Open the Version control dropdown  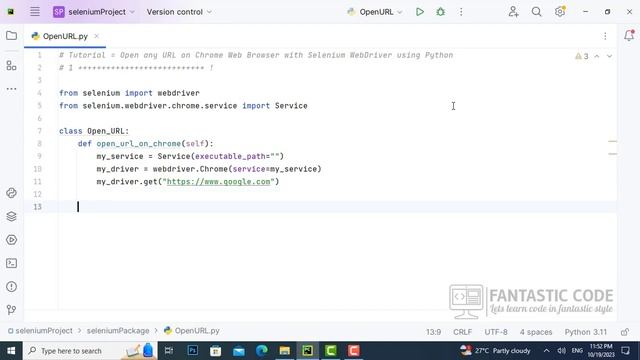179,12
